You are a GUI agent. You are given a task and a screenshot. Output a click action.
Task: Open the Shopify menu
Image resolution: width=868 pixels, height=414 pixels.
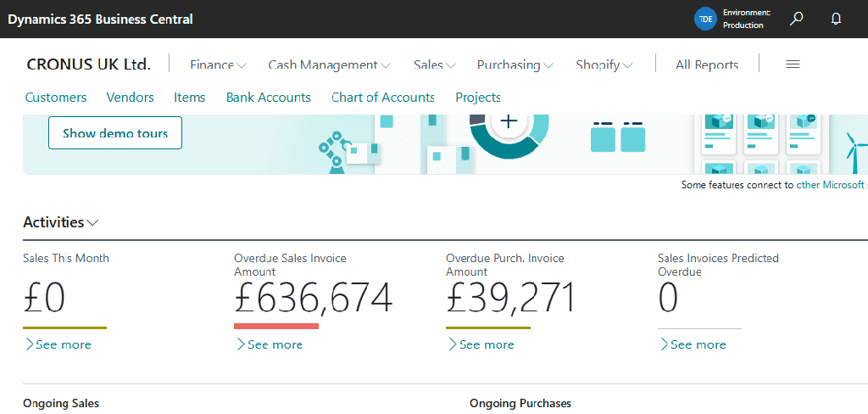[604, 64]
